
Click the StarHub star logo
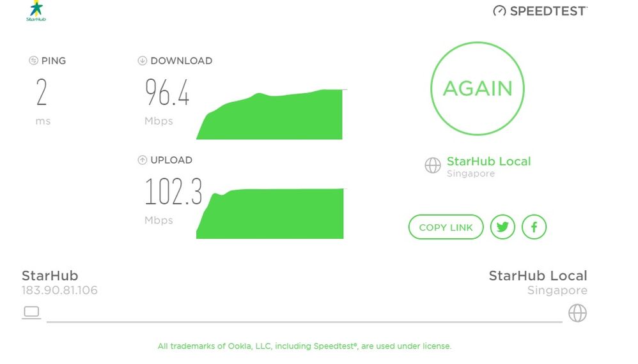(x=36, y=11)
